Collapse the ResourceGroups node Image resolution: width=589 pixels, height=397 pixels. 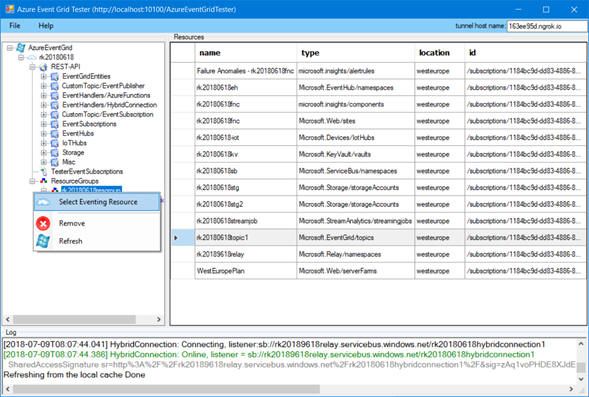[32, 181]
